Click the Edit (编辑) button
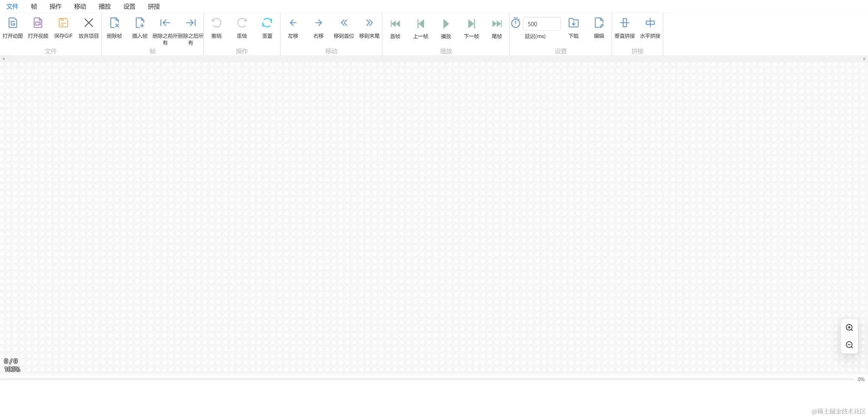Viewport: 868px width, 417px height. (599, 23)
